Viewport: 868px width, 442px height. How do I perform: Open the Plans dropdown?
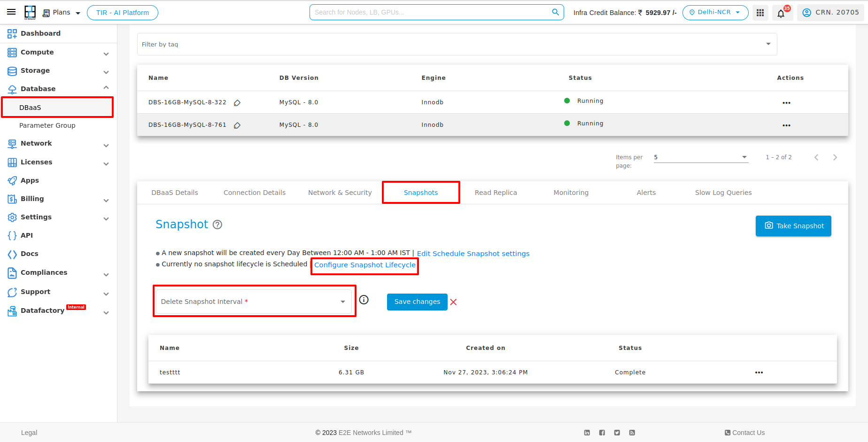tap(62, 13)
